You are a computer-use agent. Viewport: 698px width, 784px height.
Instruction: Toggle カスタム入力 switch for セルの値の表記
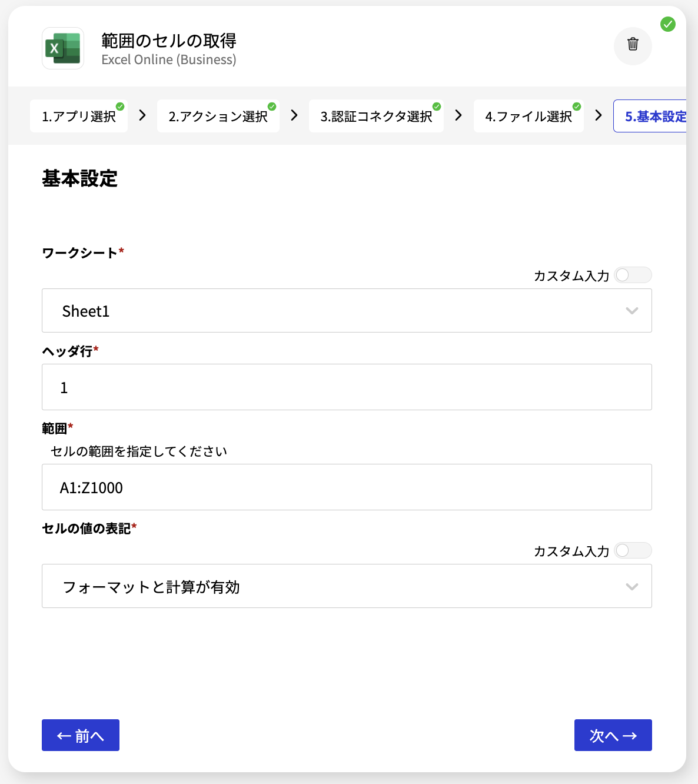pos(633,550)
